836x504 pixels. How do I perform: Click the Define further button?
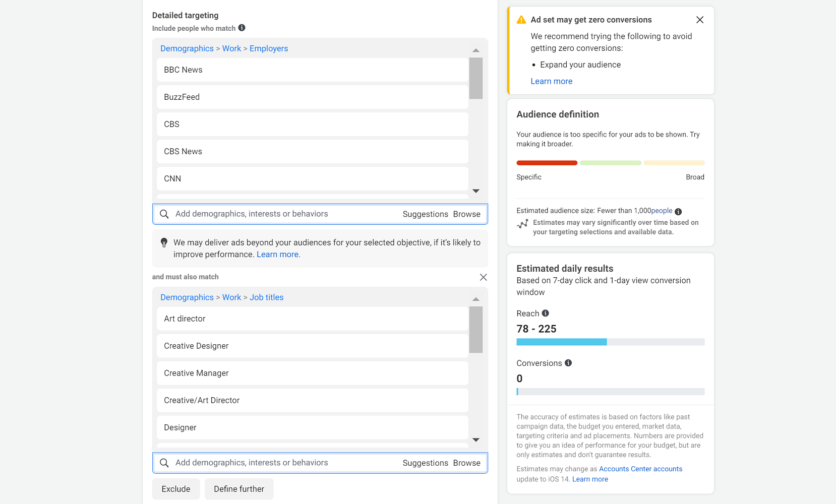239,489
